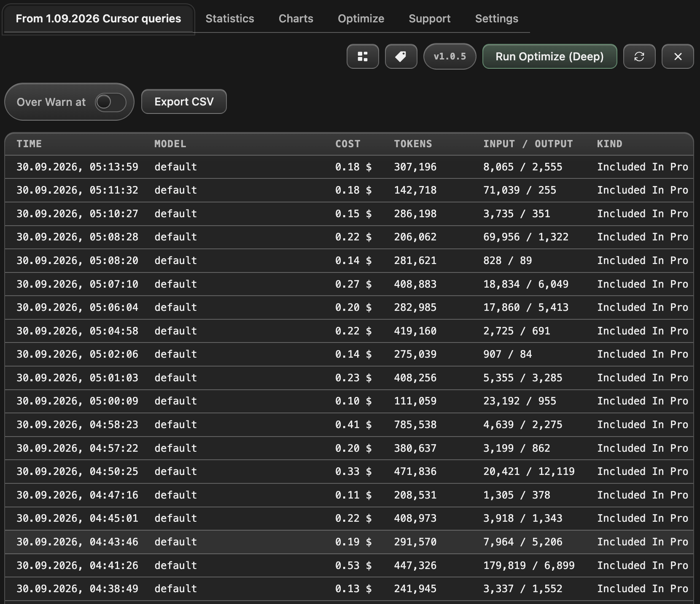Click the 20,421 / 12,119 input/output cell

529,472
